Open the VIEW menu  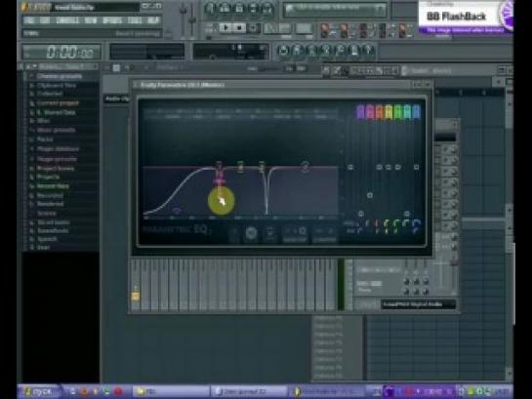click(91, 20)
